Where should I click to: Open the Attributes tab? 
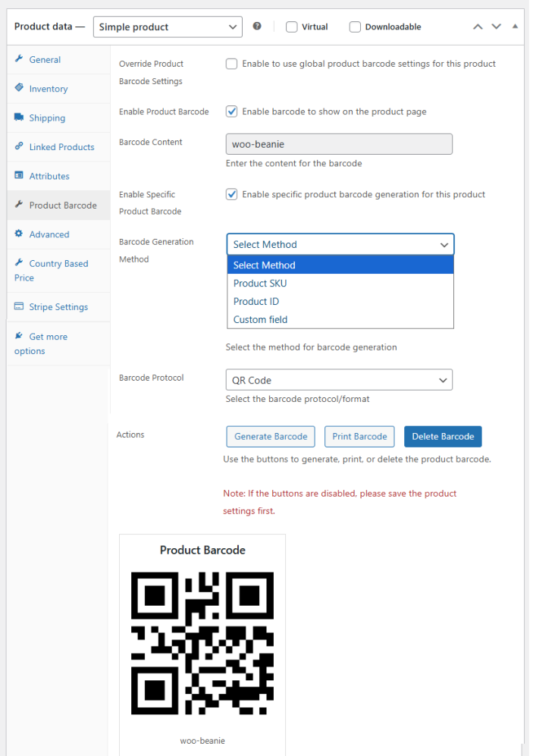tap(59, 176)
